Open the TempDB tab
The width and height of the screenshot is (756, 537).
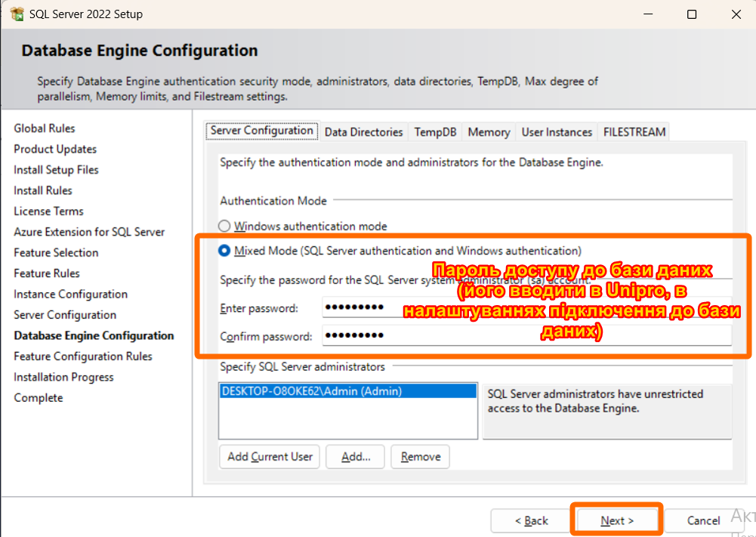click(435, 132)
